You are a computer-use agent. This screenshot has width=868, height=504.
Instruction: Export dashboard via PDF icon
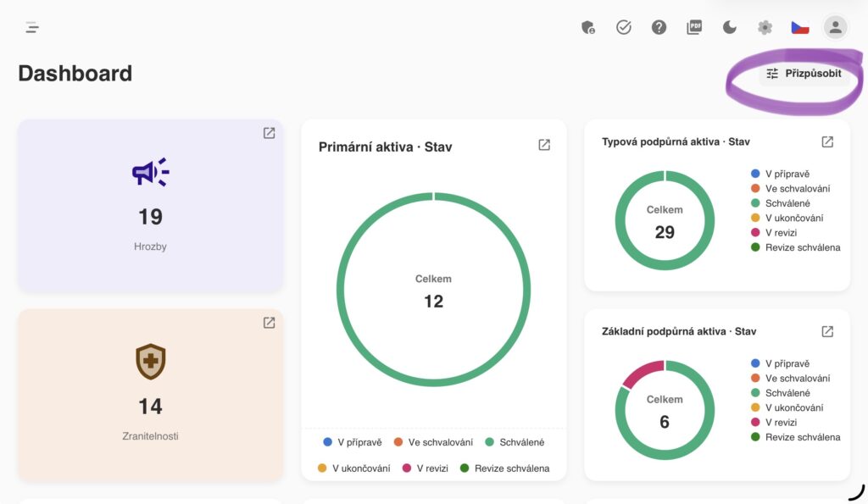(694, 27)
